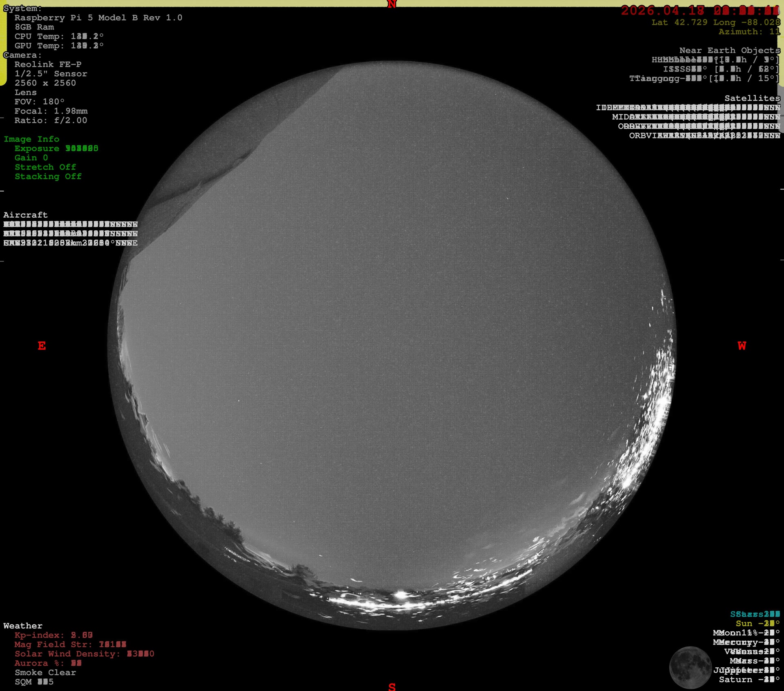The height and width of the screenshot is (691, 784).
Task: Click the brightest light on southern horizon
Action: 401,595
